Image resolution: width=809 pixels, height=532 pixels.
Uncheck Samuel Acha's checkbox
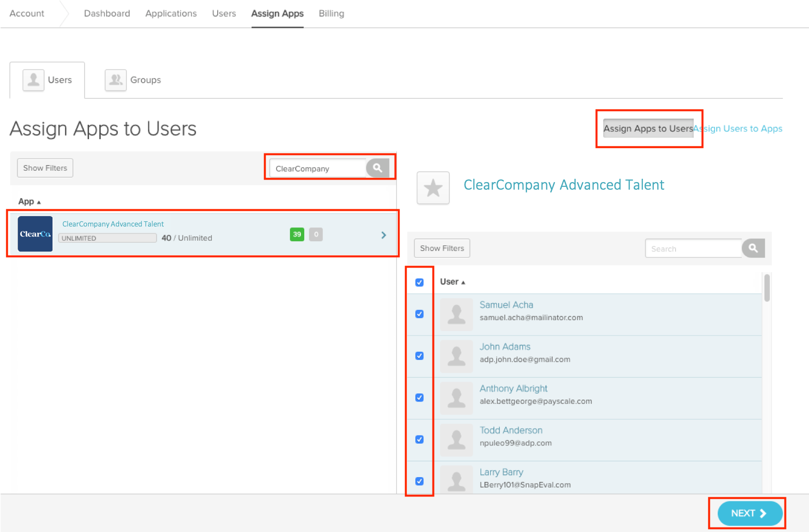(419, 314)
